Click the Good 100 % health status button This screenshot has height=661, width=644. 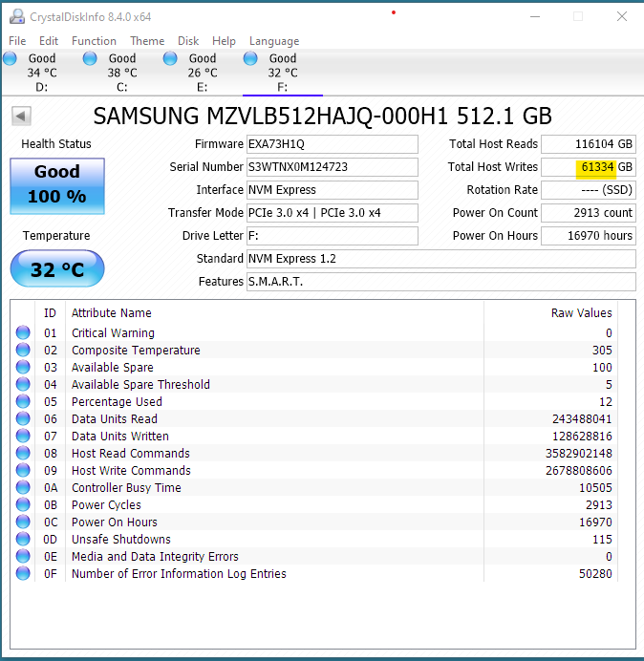(x=57, y=186)
